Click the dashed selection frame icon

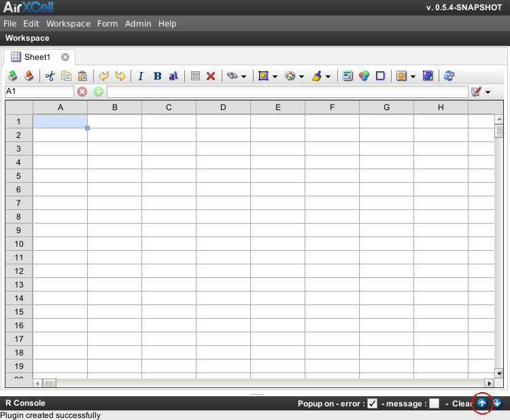pos(428,76)
